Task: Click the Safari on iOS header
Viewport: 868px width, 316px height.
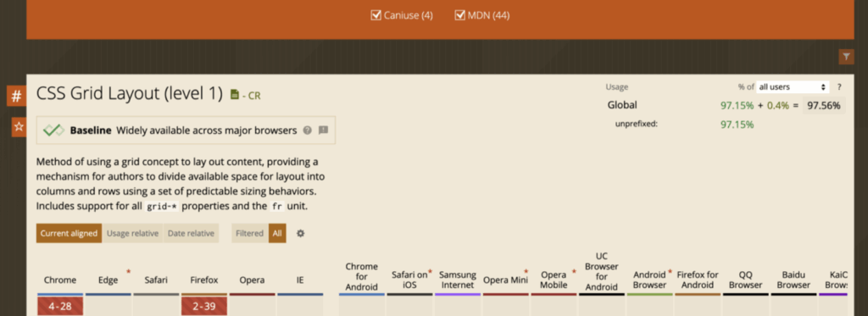Action: click(409, 280)
